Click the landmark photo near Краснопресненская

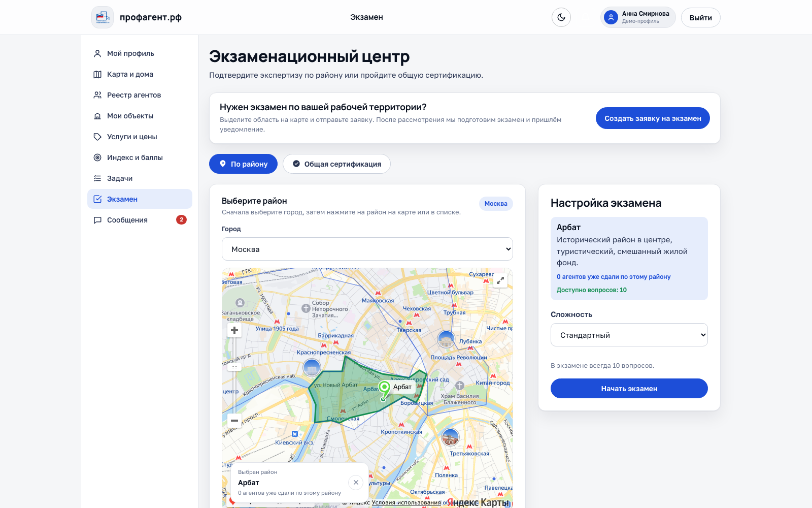312,367
